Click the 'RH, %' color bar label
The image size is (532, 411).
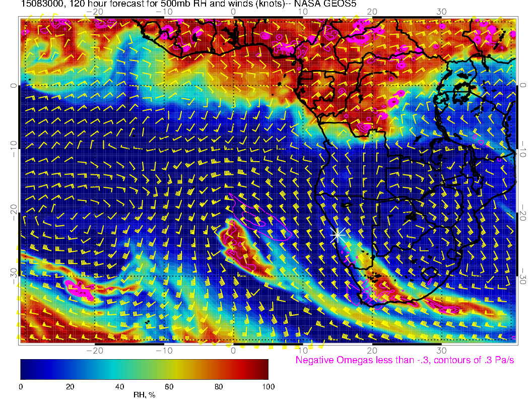click(x=145, y=395)
